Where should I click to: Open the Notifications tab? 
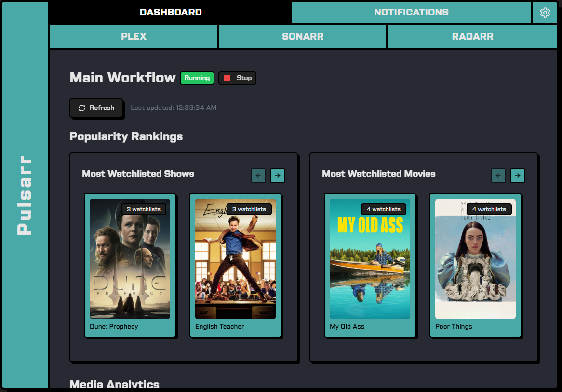pos(411,12)
